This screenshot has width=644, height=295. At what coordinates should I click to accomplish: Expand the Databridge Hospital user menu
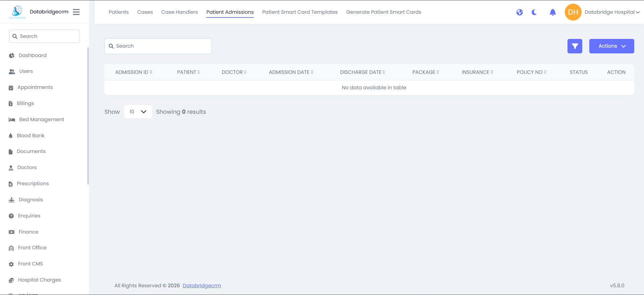612,12
